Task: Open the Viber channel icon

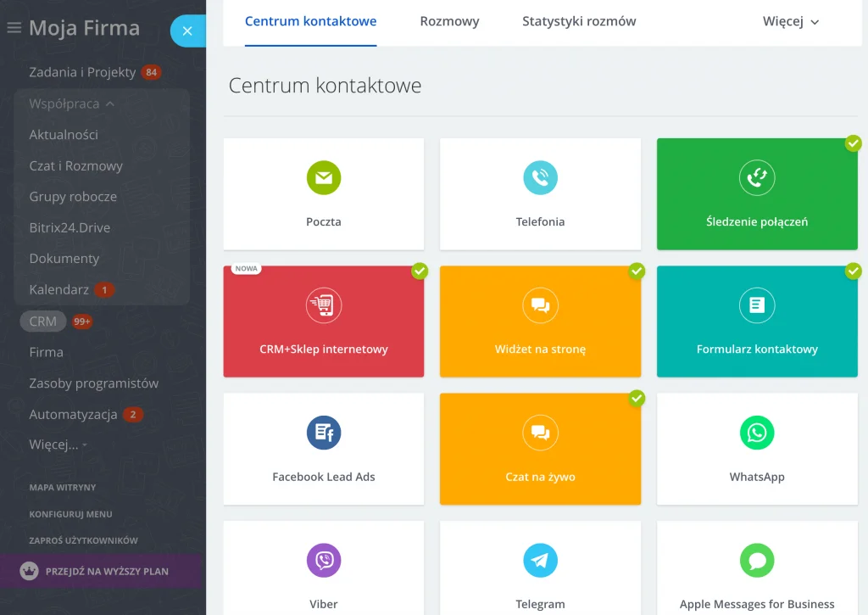Action: pyautogui.click(x=323, y=560)
